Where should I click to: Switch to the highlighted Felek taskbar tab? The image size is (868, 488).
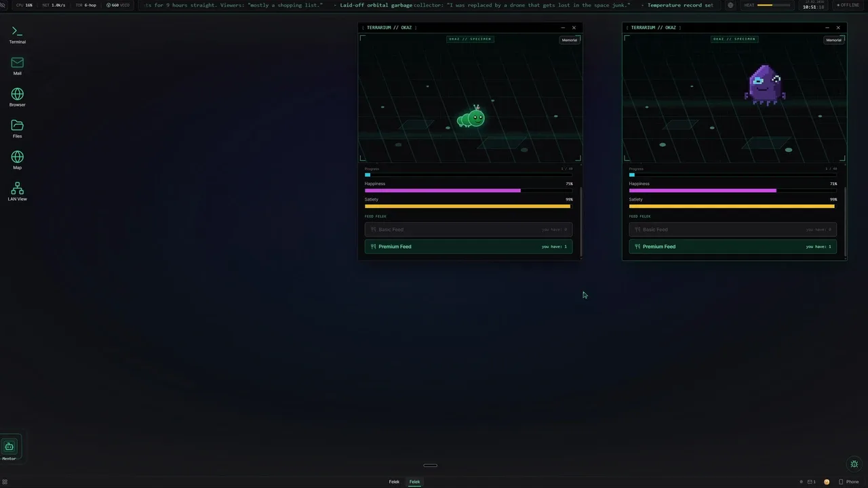pyautogui.click(x=414, y=482)
